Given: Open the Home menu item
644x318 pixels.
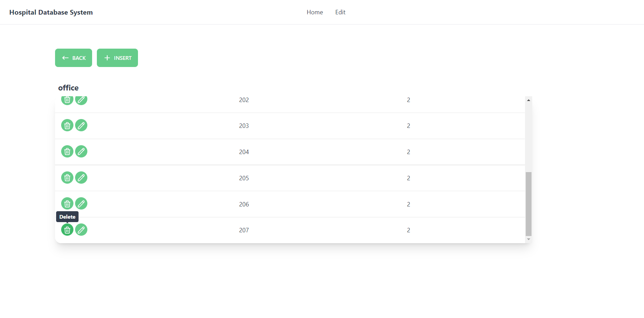Looking at the screenshot, I should click(315, 12).
